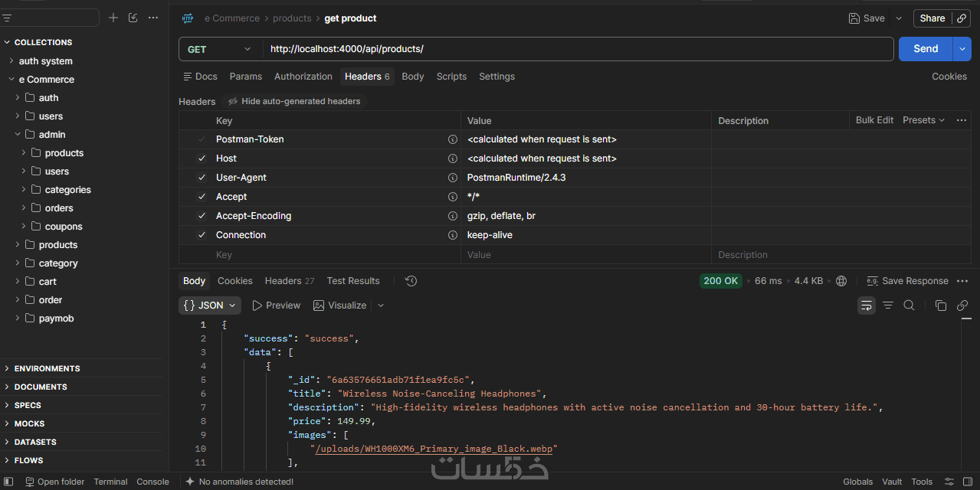Open response history clock icon
Screen dimensions: 980x490
click(x=411, y=281)
